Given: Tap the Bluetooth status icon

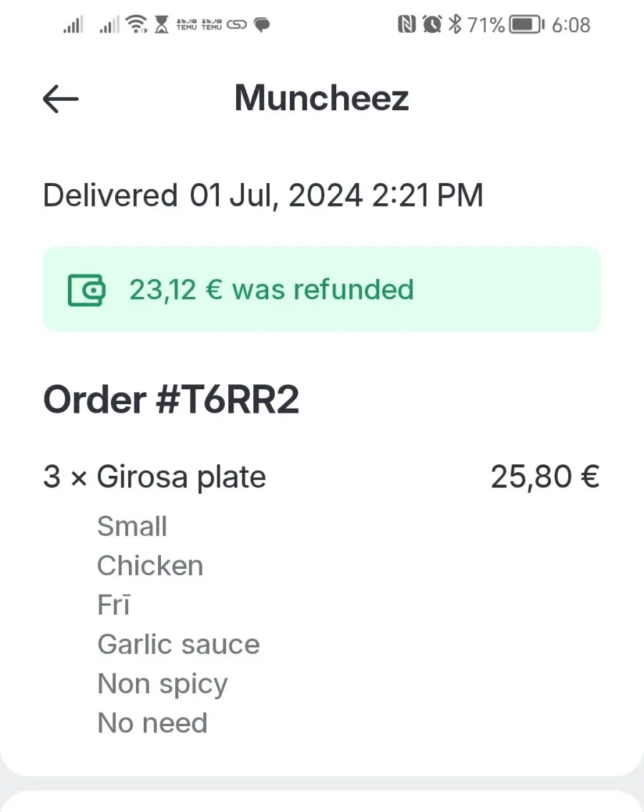Looking at the screenshot, I should [x=455, y=24].
